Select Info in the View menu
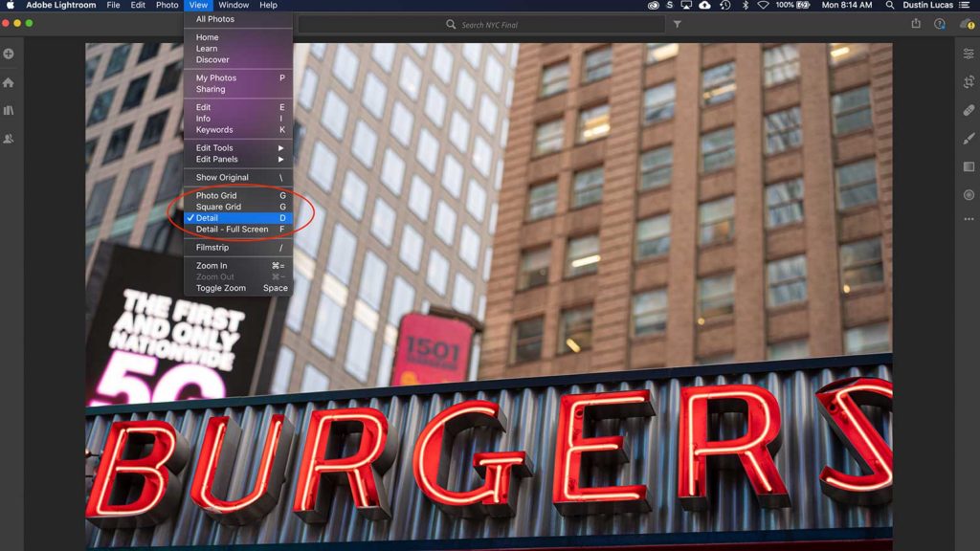Viewport: 980px width, 551px height. (237, 119)
